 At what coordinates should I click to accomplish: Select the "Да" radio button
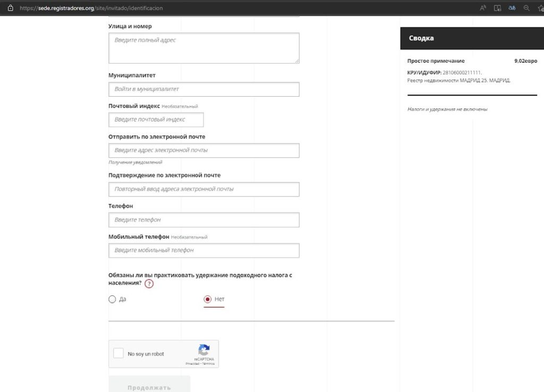tap(112, 299)
